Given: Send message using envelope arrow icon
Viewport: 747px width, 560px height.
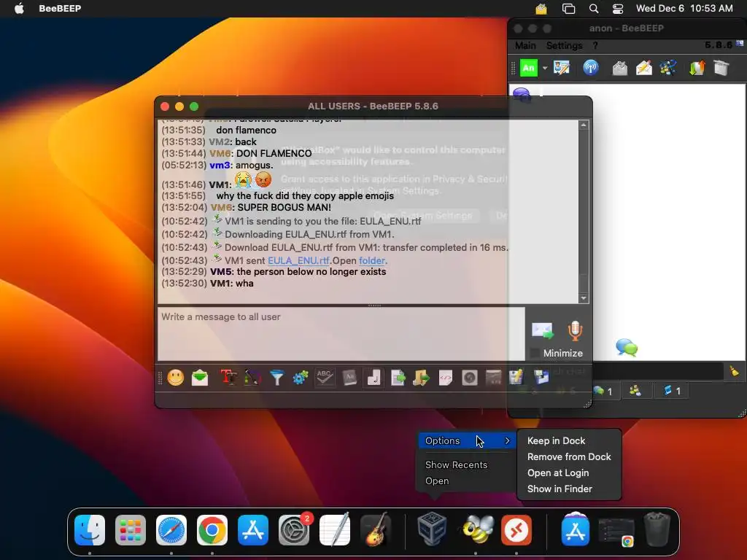Looking at the screenshot, I should coord(543,330).
